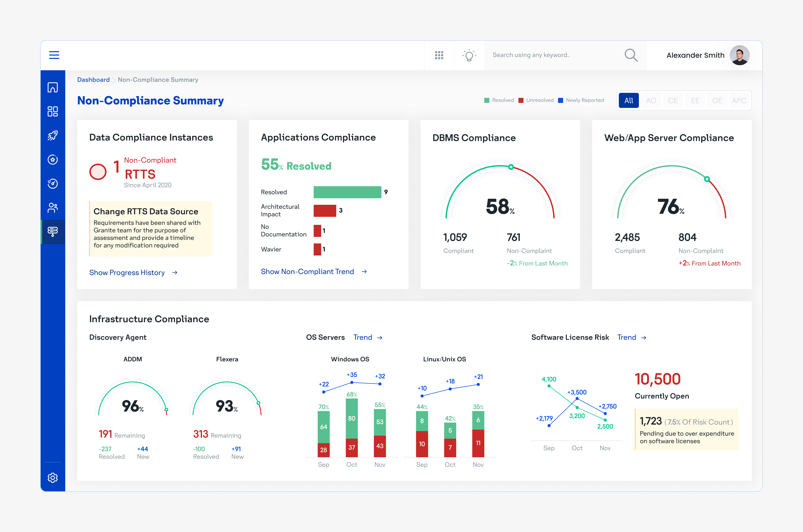Open the Users management icon in sidebar

pyautogui.click(x=53, y=208)
